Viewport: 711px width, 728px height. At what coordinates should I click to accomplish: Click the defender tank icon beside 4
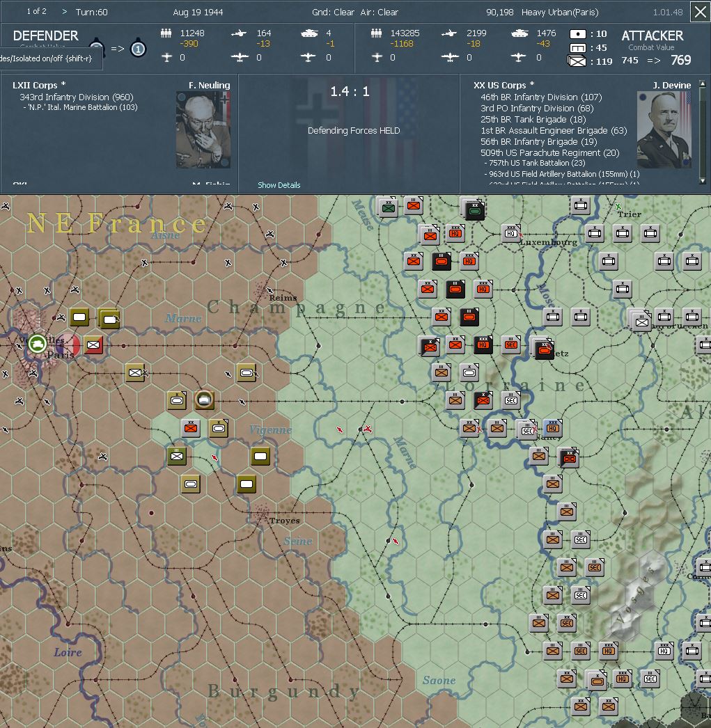(x=309, y=33)
